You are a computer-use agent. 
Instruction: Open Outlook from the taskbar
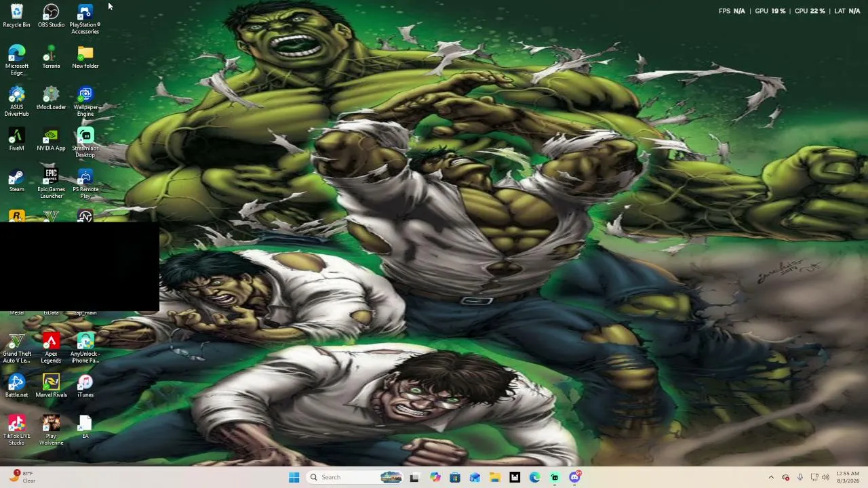tap(475, 477)
